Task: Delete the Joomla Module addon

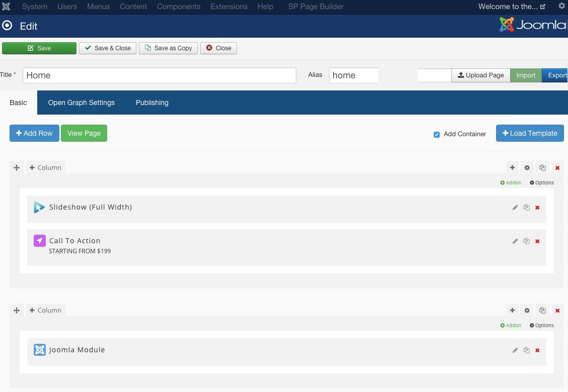Action: [537, 350]
